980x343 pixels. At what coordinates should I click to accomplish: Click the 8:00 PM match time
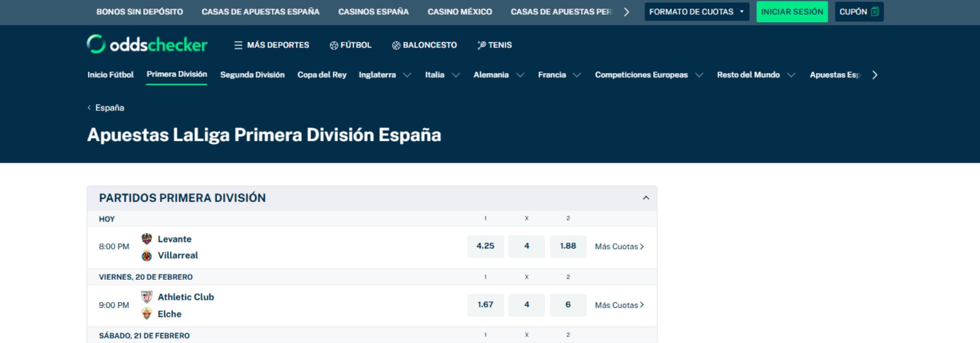tap(114, 246)
